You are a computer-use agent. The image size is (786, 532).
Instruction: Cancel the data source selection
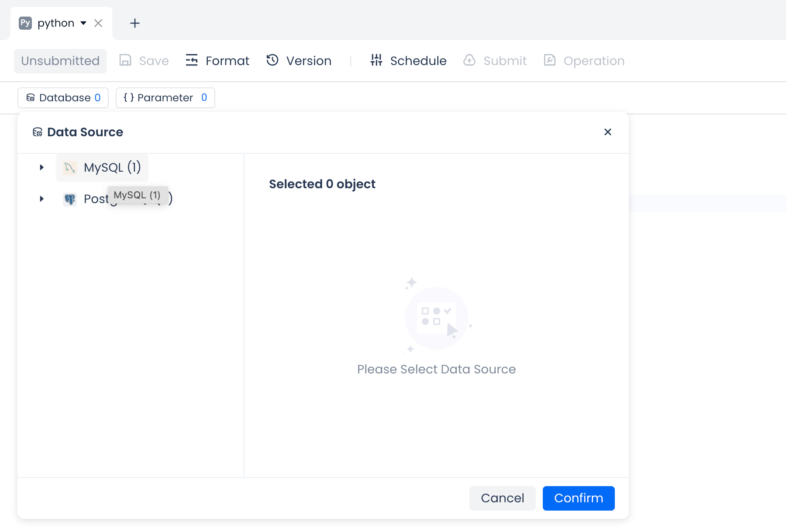502,498
